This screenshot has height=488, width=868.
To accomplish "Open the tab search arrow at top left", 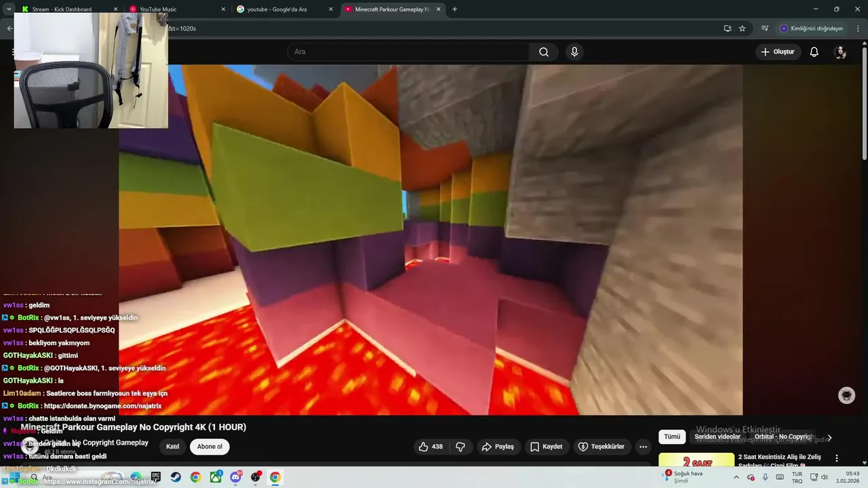I will [8, 9].
